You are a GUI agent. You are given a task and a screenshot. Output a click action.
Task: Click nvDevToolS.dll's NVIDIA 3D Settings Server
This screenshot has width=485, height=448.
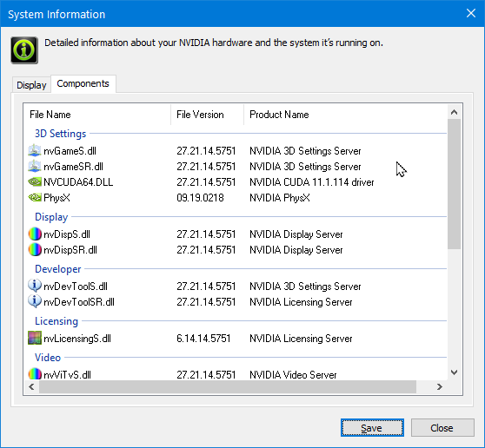click(305, 287)
